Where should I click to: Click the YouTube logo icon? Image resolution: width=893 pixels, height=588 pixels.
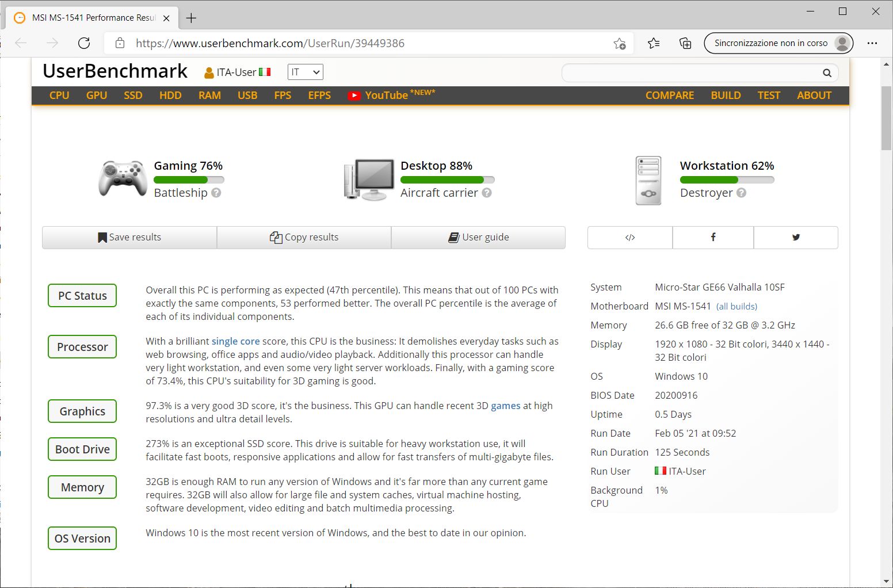click(354, 96)
